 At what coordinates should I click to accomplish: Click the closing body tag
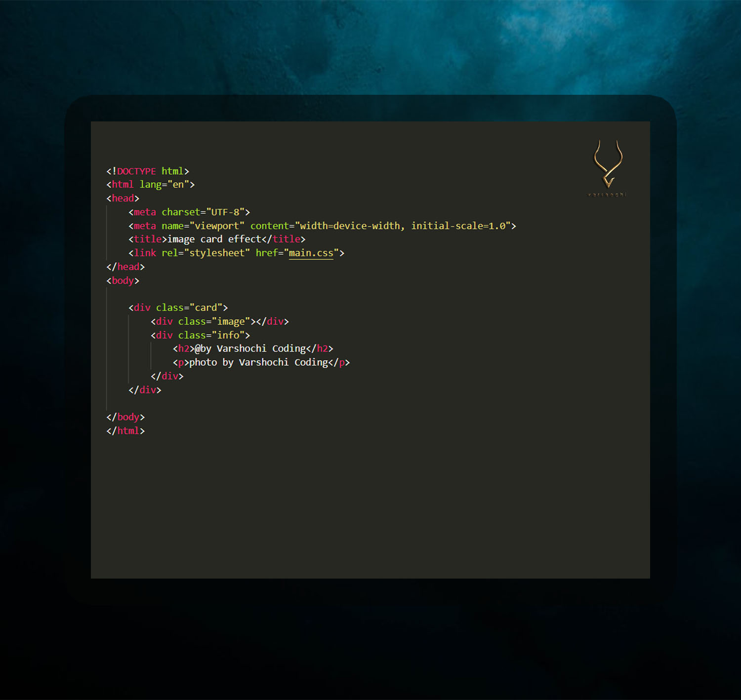point(124,417)
